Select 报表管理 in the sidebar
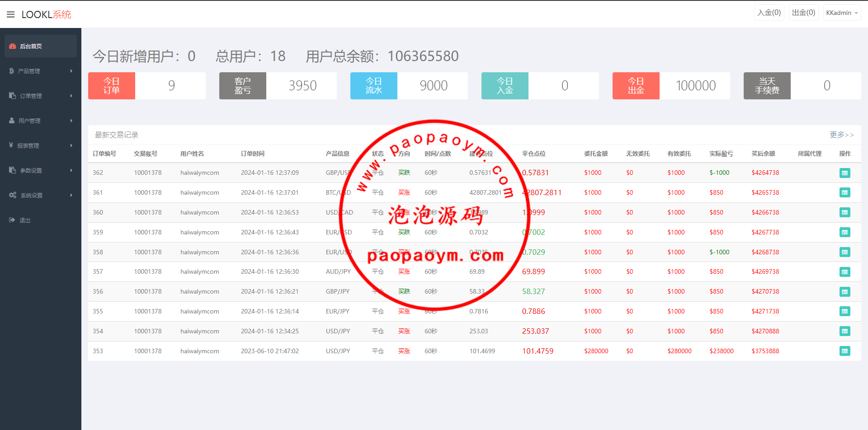This screenshot has height=430, width=868. 28,145
